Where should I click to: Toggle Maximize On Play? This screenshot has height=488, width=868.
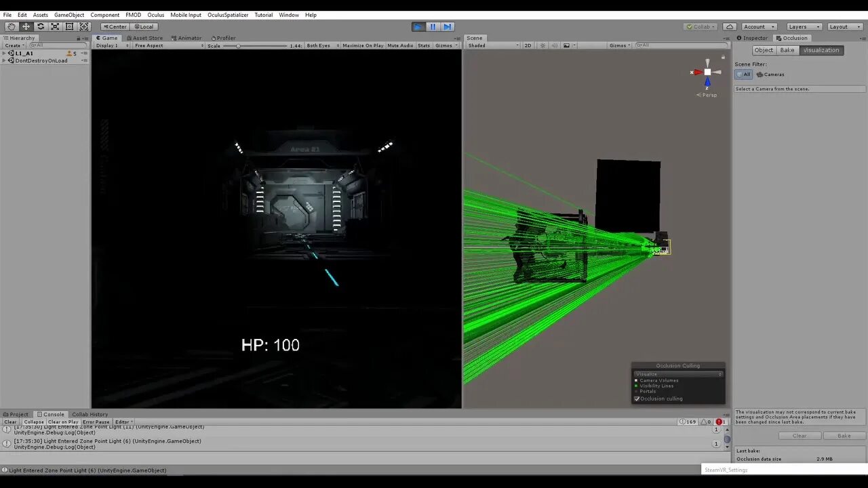363,45
